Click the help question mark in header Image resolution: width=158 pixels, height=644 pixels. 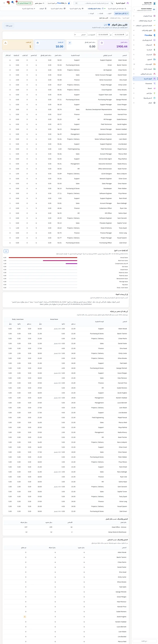click(x=4, y=3)
